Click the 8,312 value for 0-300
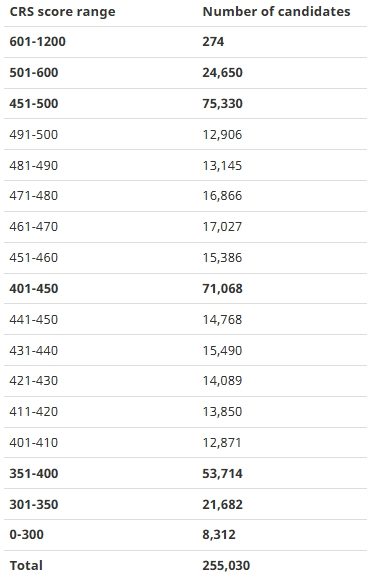This screenshot has width=367, height=583. pyautogui.click(x=219, y=535)
